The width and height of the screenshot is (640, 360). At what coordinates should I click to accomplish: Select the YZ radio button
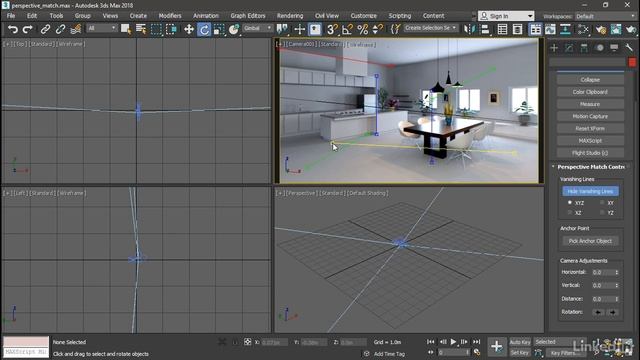602,213
